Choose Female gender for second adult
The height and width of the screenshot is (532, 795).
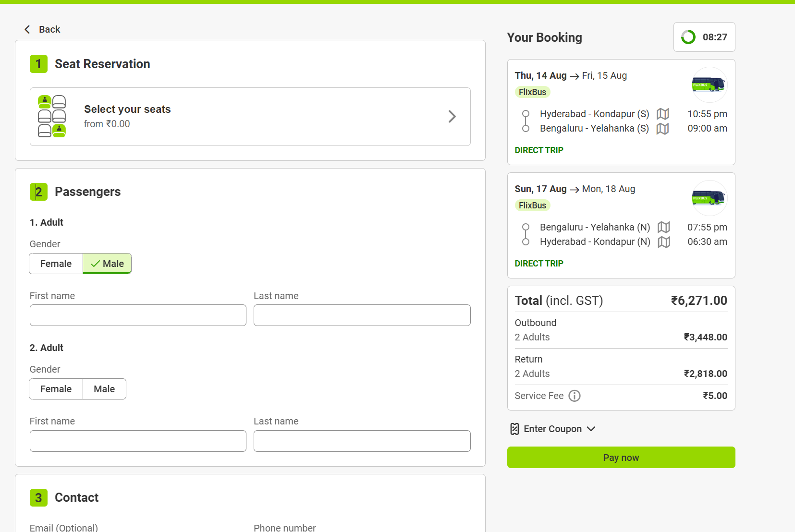click(56, 389)
